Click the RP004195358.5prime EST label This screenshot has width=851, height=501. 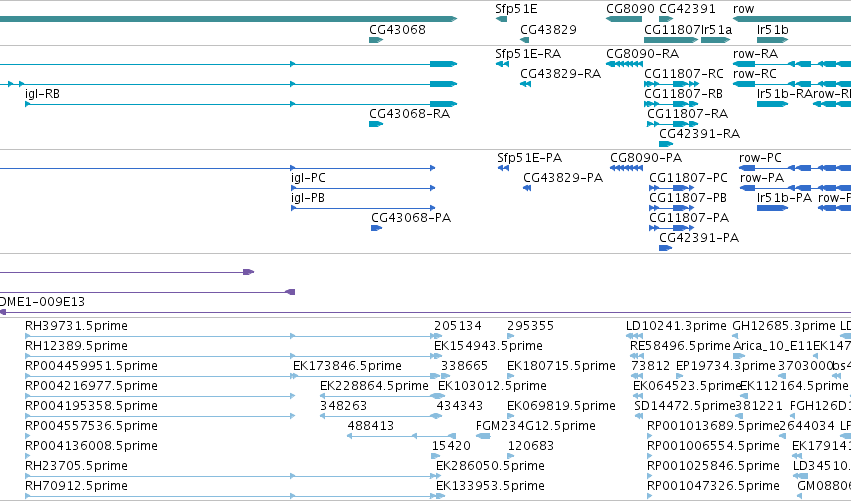(x=91, y=407)
